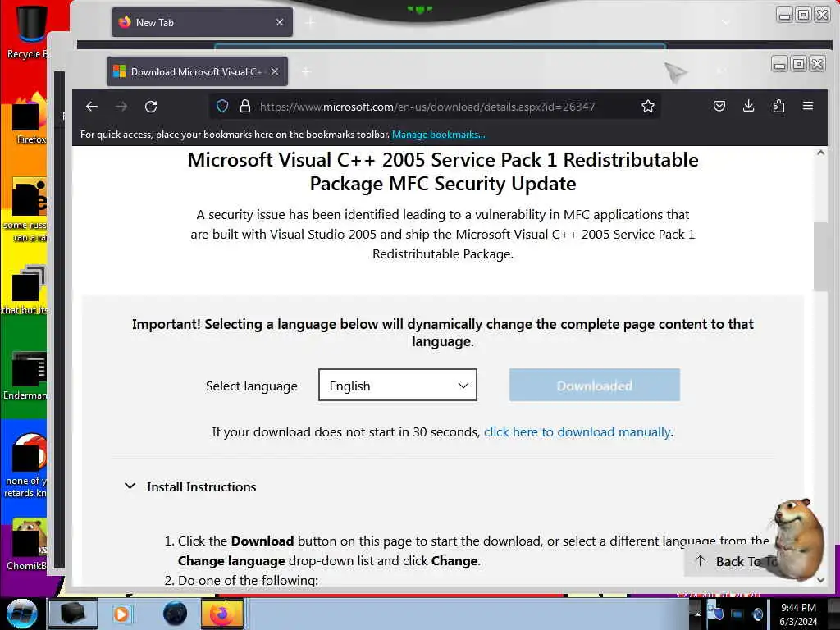Close the New Tab tab in background window

[x=280, y=22]
